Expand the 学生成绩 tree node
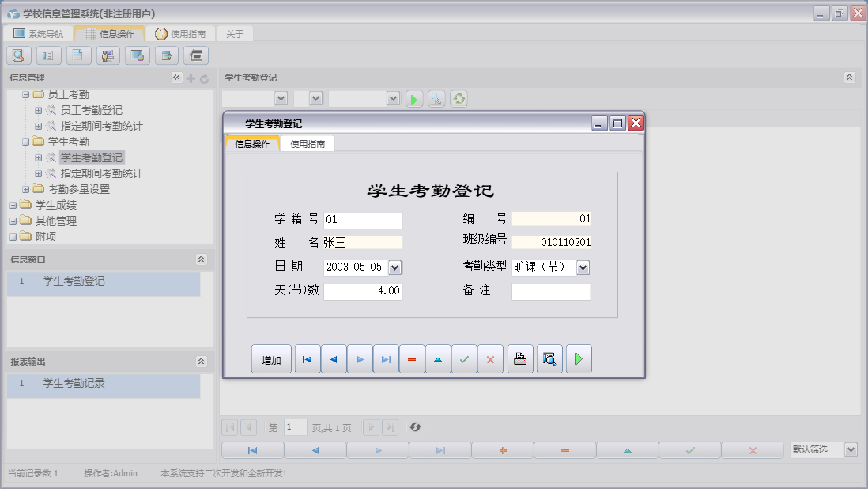 click(13, 206)
